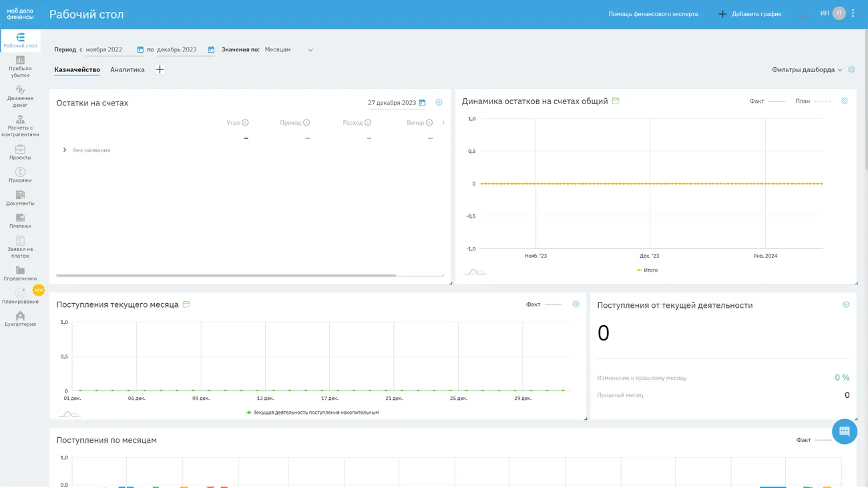
Task: Open Справочники in the sidebar
Action: pyautogui.click(x=20, y=274)
